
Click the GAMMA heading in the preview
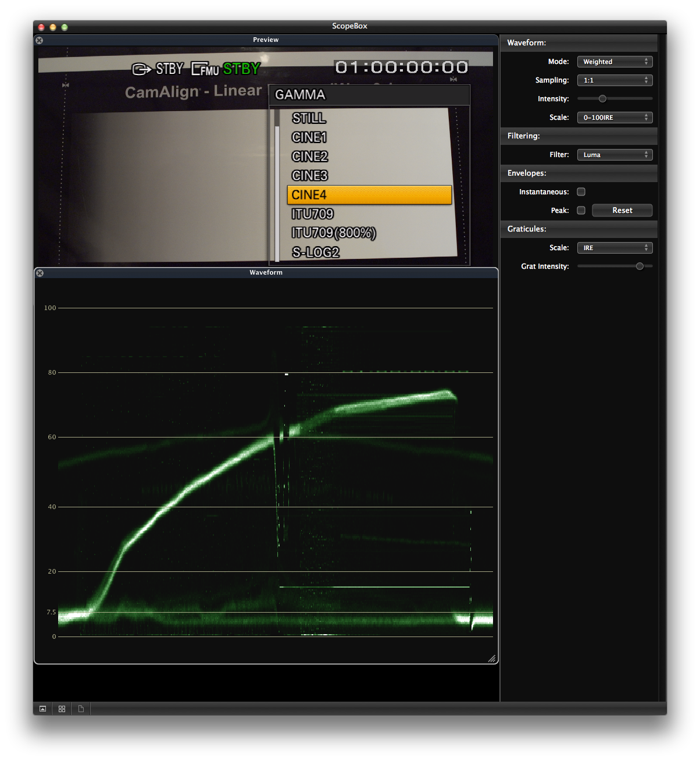point(300,95)
